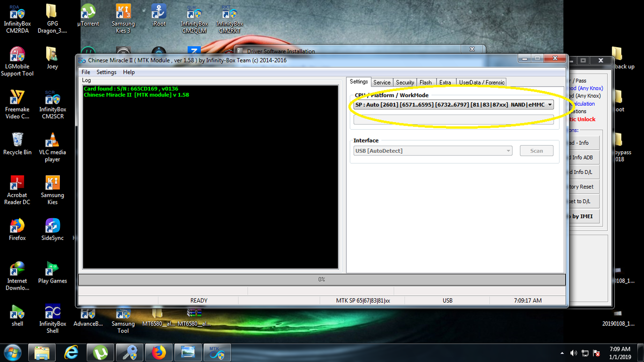This screenshot has width=644, height=362.
Task: Open InfinityBox CM2QLM desktop shortcut
Action: [x=194, y=19]
